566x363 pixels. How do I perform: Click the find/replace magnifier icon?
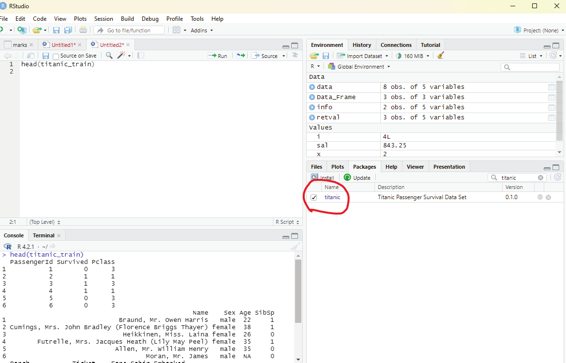point(109,56)
